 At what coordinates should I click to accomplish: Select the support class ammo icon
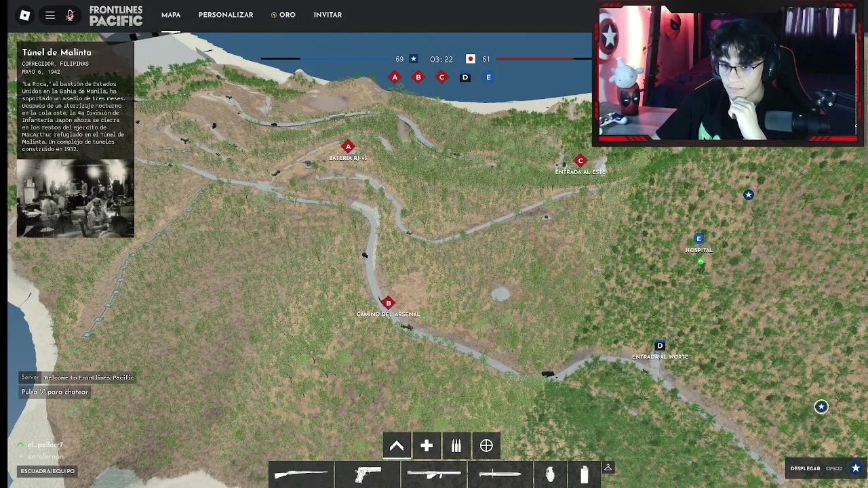click(x=456, y=446)
